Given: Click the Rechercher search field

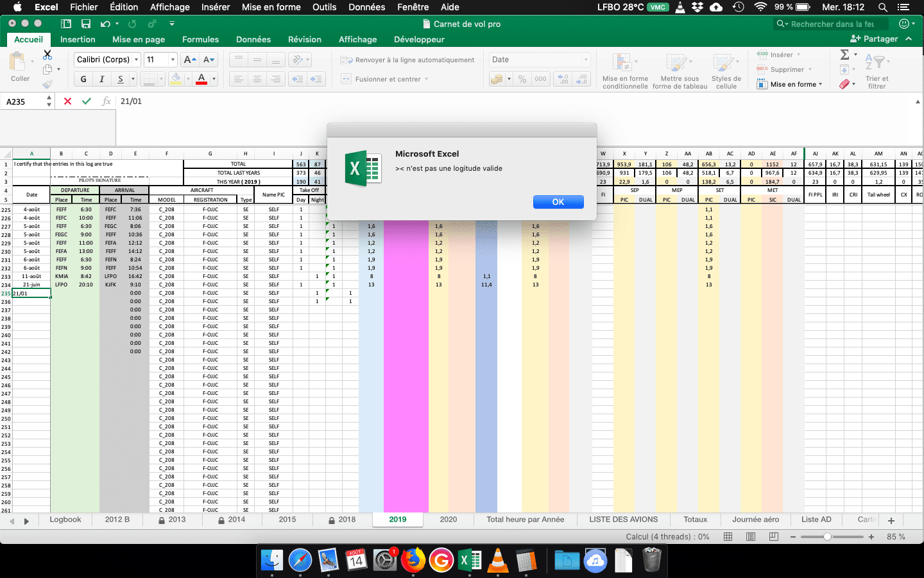Looking at the screenshot, I should (x=832, y=24).
